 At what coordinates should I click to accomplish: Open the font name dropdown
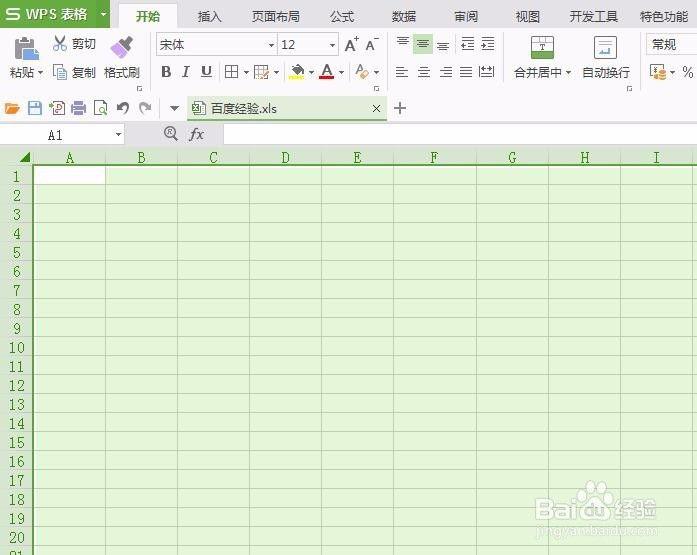(x=271, y=45)
